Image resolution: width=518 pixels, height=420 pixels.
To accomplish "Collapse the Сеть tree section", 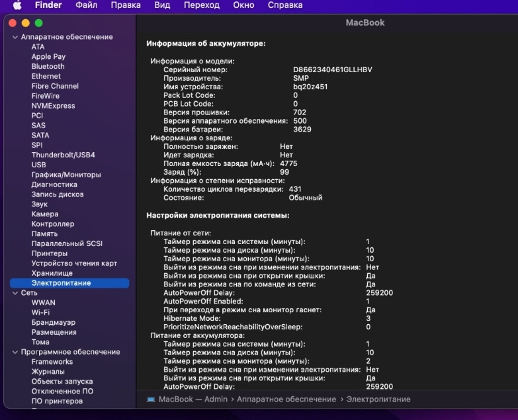I will point(15,292).
